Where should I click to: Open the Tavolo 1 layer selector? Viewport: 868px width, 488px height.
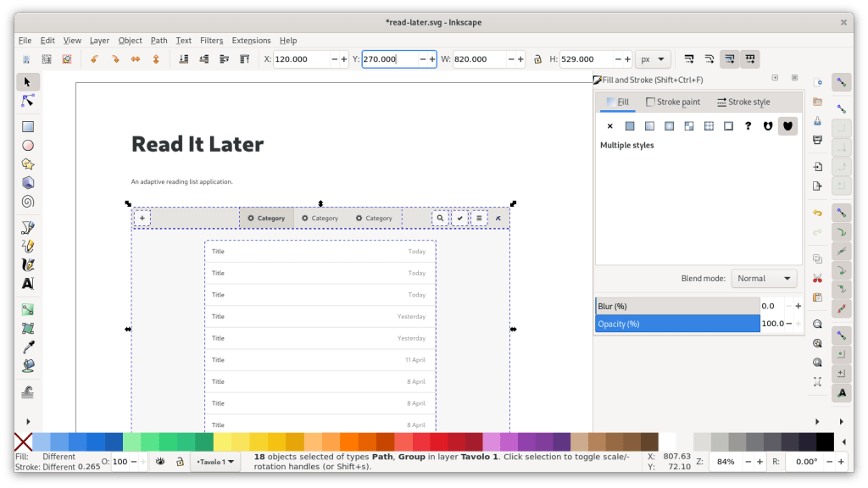[x=216, y=462]
